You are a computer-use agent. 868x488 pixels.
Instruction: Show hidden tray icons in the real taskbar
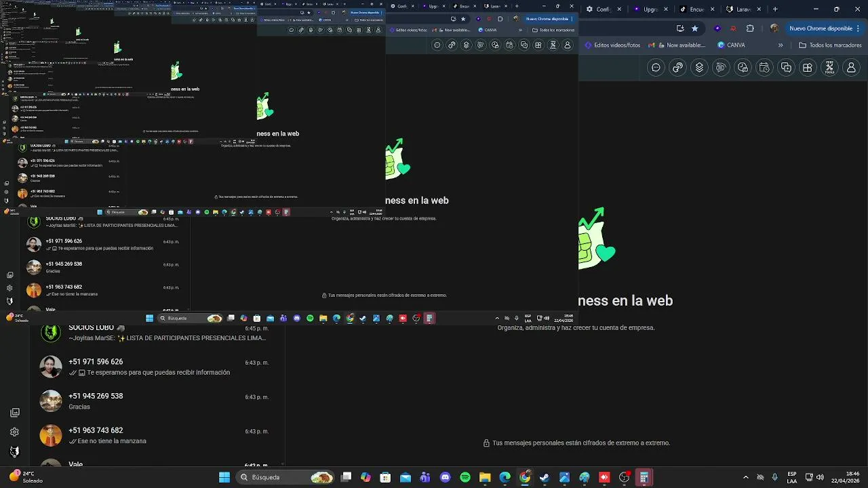coord(746,477)
